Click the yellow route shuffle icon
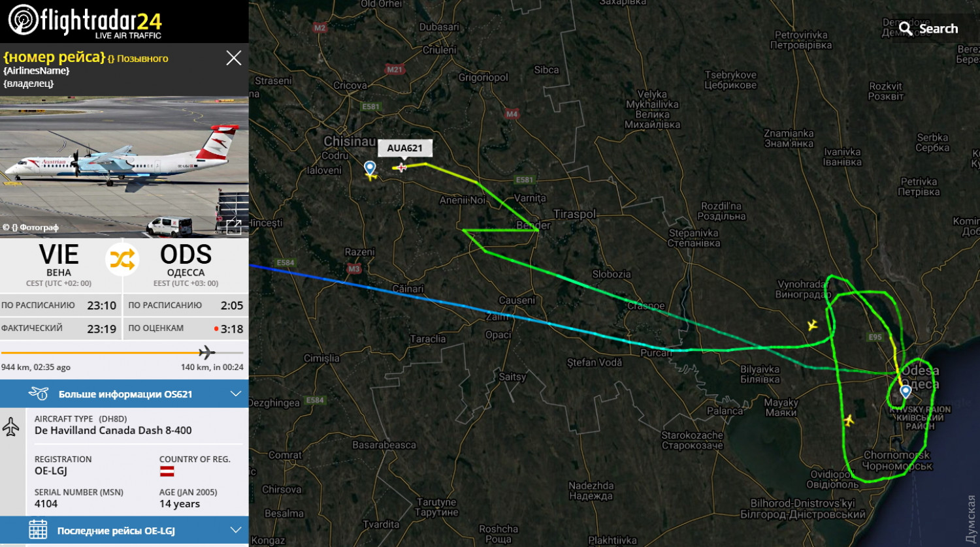980x547 pixels. tap(123, 259)
